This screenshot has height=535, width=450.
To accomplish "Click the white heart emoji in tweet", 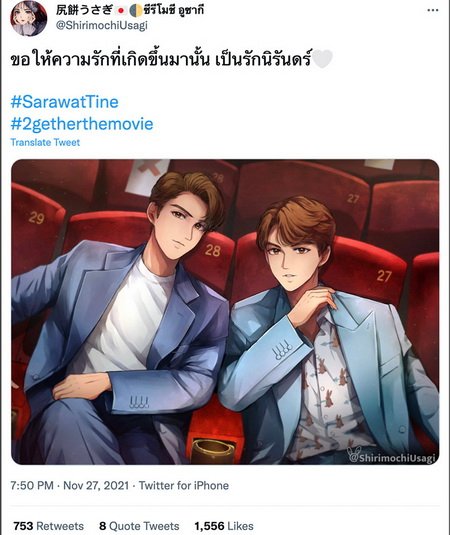I will pyautogui.click(x=322, y=59).
